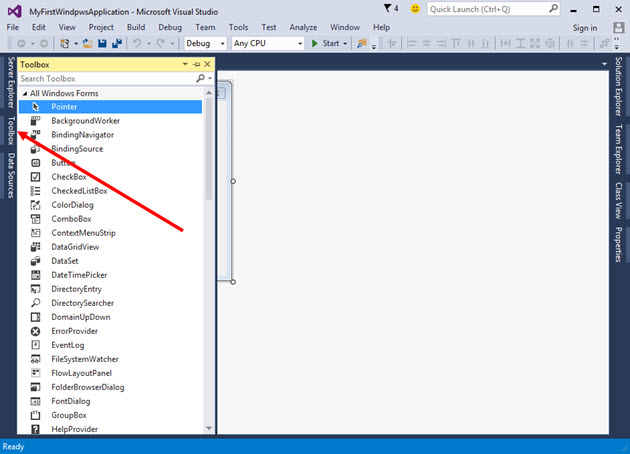The width and height of the screenshot is (630, 454).
Task: Open the Properties side tab
Action: (618, 245)
